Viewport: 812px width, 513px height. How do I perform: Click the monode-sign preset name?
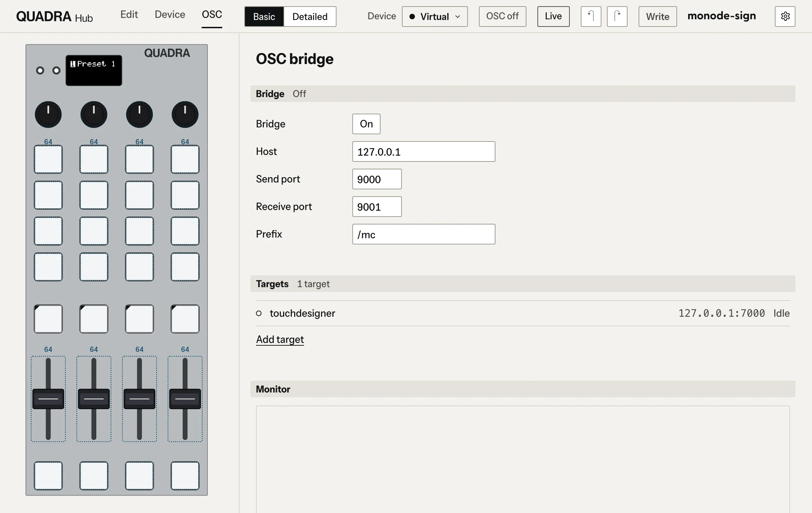722,16
